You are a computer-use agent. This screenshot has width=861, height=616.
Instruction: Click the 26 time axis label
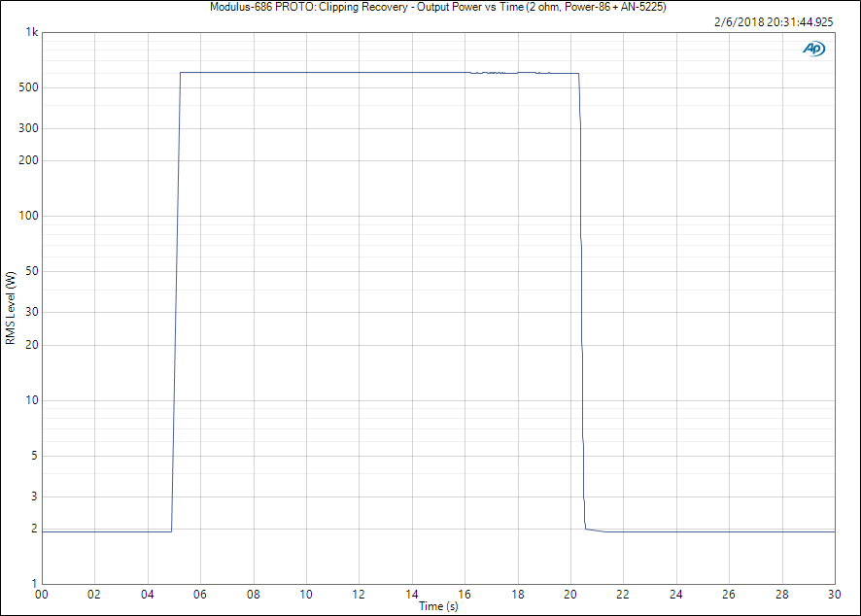point(729,595)
